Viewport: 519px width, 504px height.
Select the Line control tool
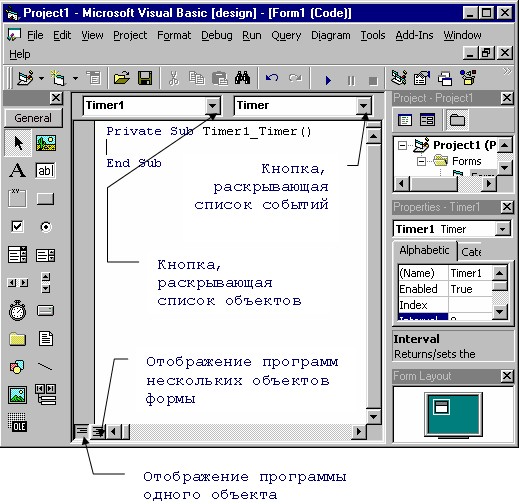(x=45, y=367)
